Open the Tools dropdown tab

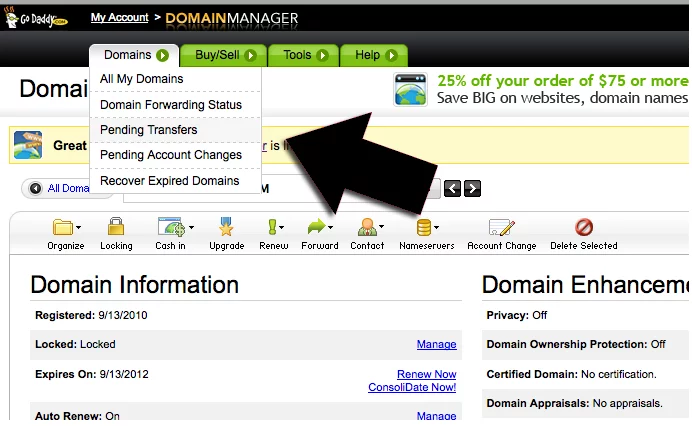(x=303, y=56)
